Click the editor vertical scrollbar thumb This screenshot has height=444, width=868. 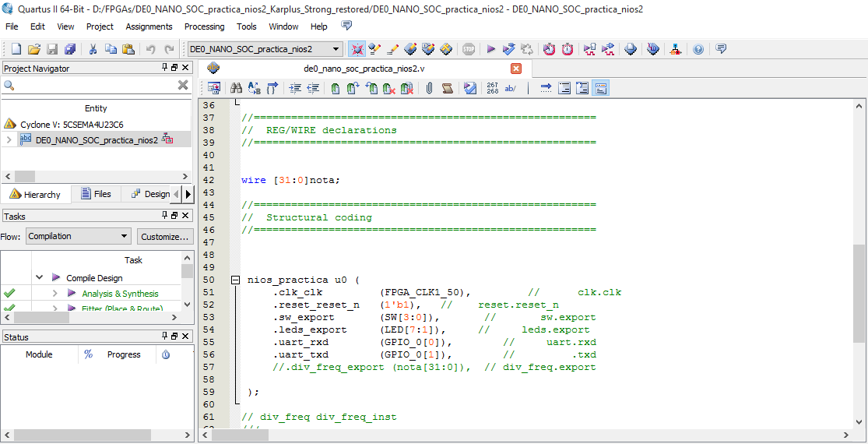point(858,294)
